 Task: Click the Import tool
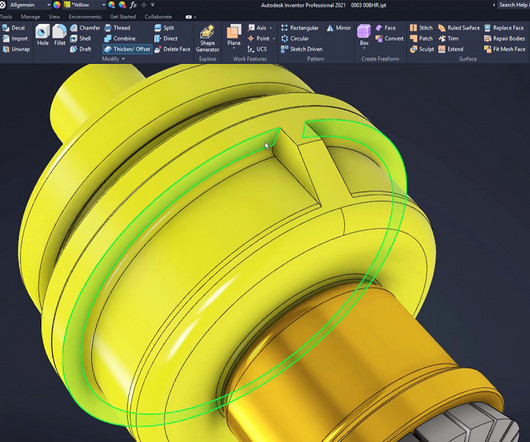point(15,39)
